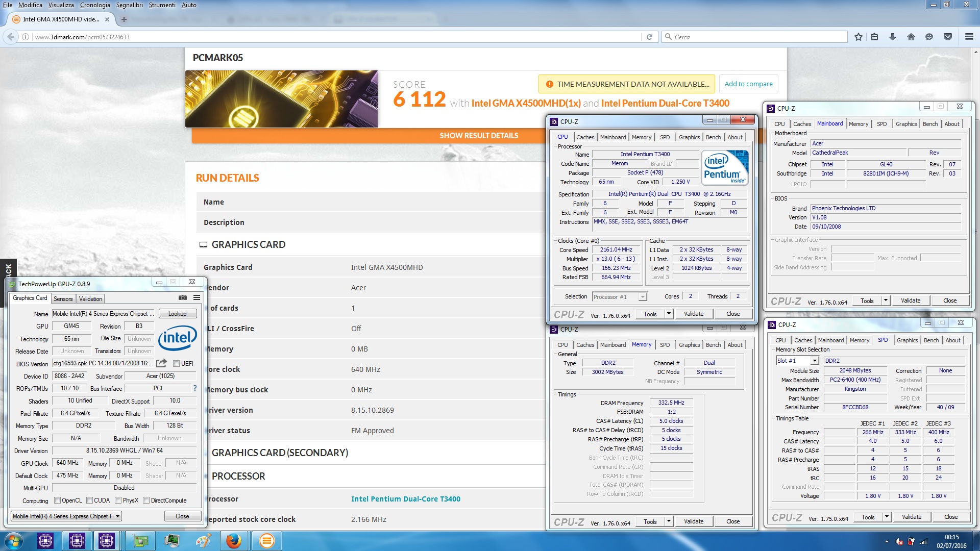
Task: Tick the OpenCL checkbox
Action: [x=57, y=500]
